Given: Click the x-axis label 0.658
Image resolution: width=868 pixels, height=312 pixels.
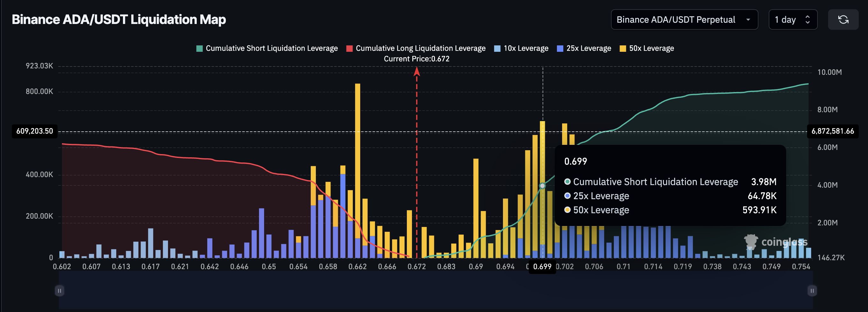Looking at the screenshot, I should (x=328, y=267).
